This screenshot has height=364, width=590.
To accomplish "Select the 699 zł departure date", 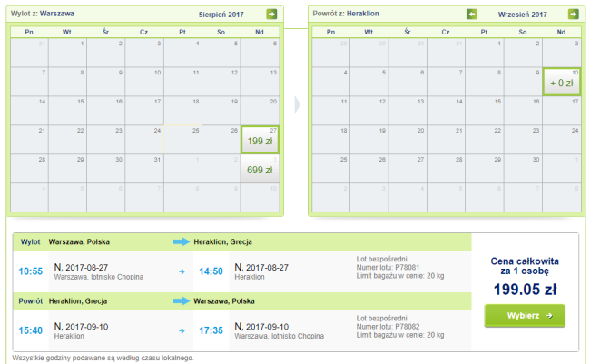I will tap(260, 170).
